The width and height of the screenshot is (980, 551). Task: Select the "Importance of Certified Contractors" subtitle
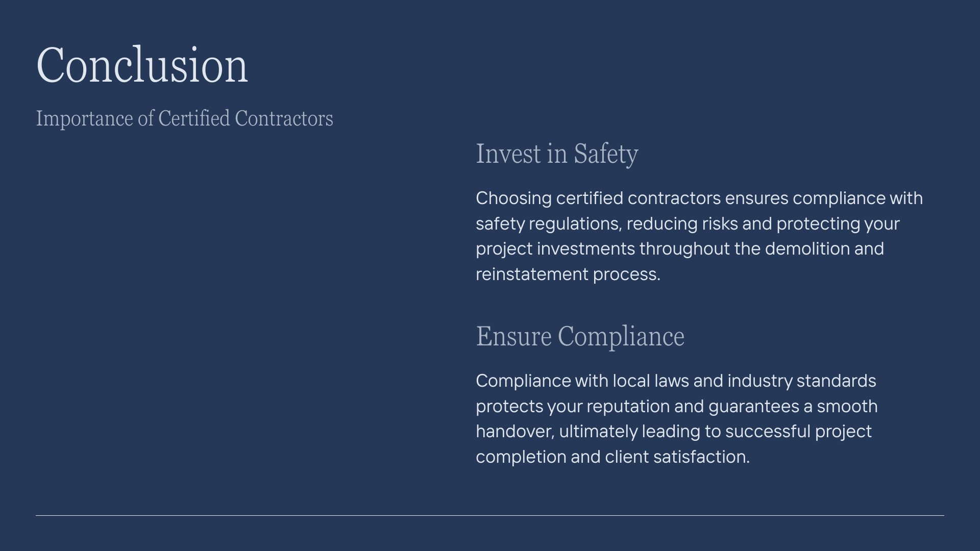pyautogui.click(x=184, y=118)
